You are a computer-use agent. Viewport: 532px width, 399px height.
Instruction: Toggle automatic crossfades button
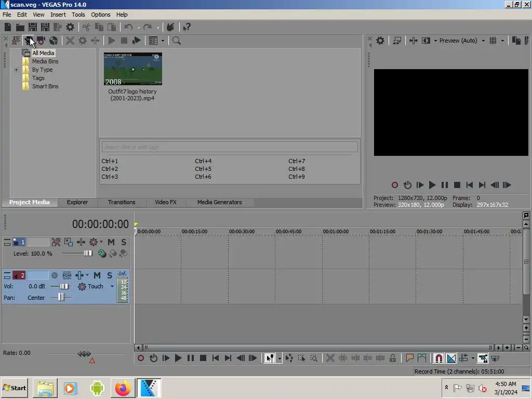pos(451,358)
